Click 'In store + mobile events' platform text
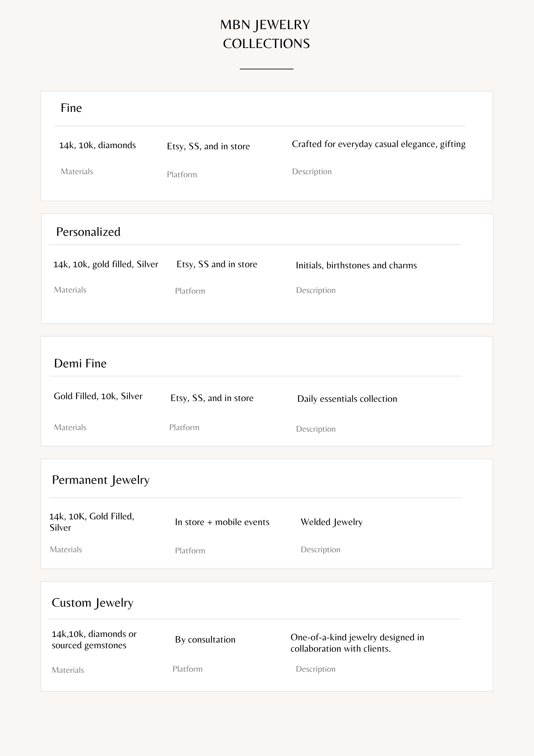The image size is (534, 756). [222, 522]
